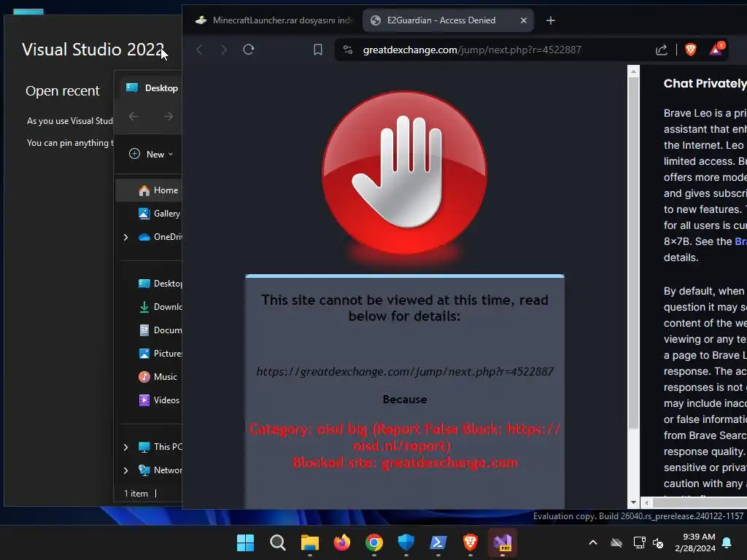
Task: Switch to MinecraftLauncher.rar tab
Action: [x=274, y=20]
